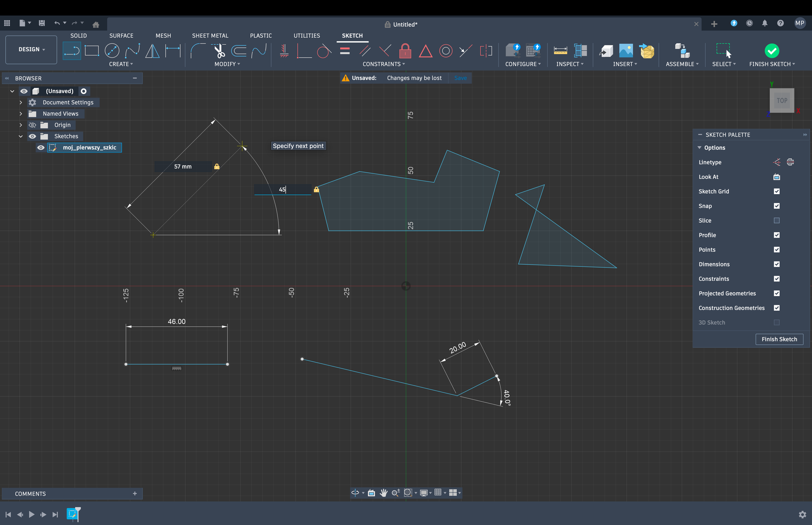
Task: Choose the Center Diameter Circle tool
Action: click(112, 51)
